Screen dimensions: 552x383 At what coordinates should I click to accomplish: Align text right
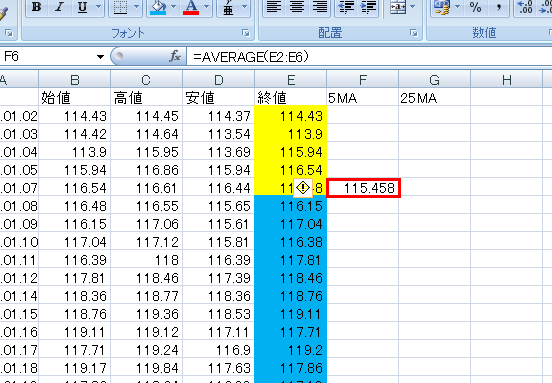319,7
